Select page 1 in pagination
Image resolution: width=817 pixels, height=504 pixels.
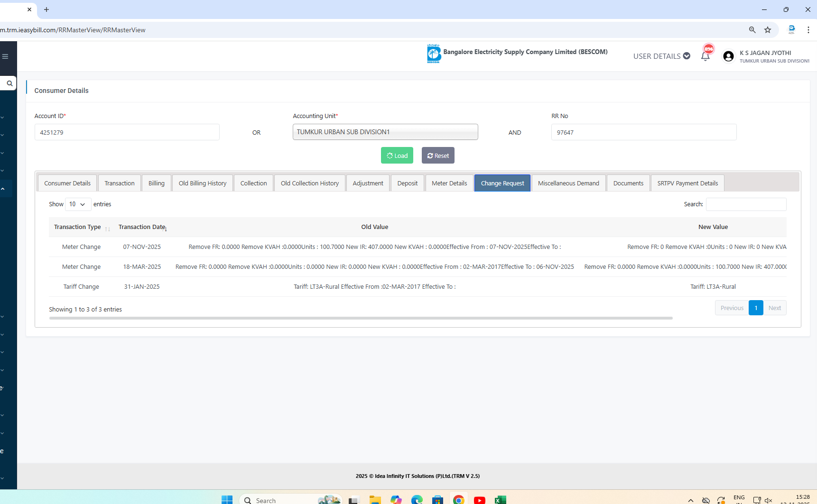coord(756,308)
